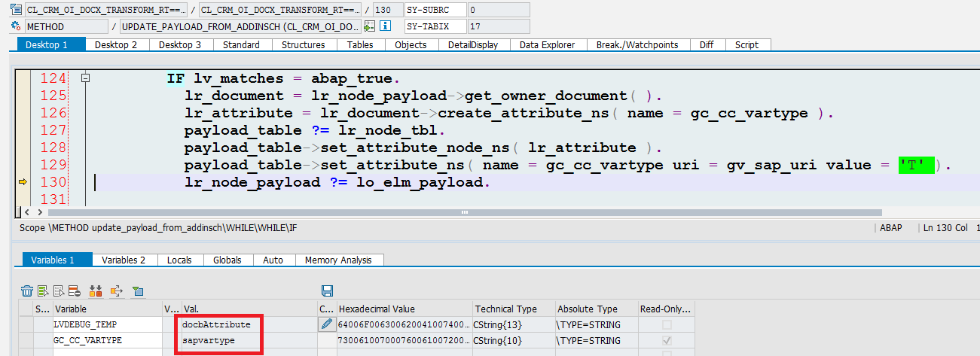Screen dimensions: 980x356
Task: Click the program source icon beside CL_CRM_OI_DOCX_TRANSFORM_RT
Action: tap(17, 11)
